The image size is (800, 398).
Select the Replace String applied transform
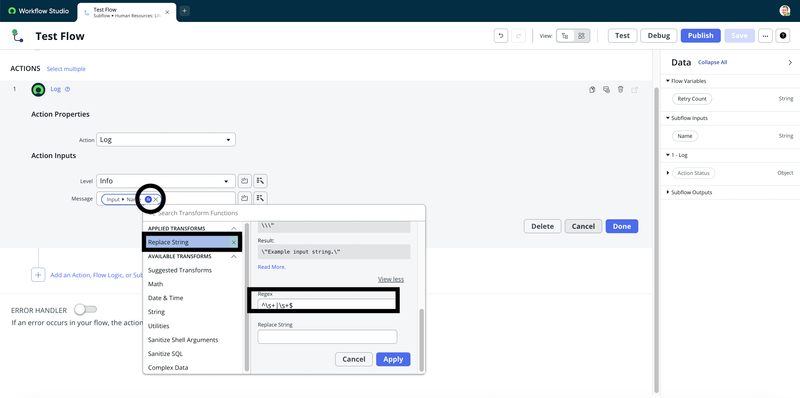tap(191, 242)
